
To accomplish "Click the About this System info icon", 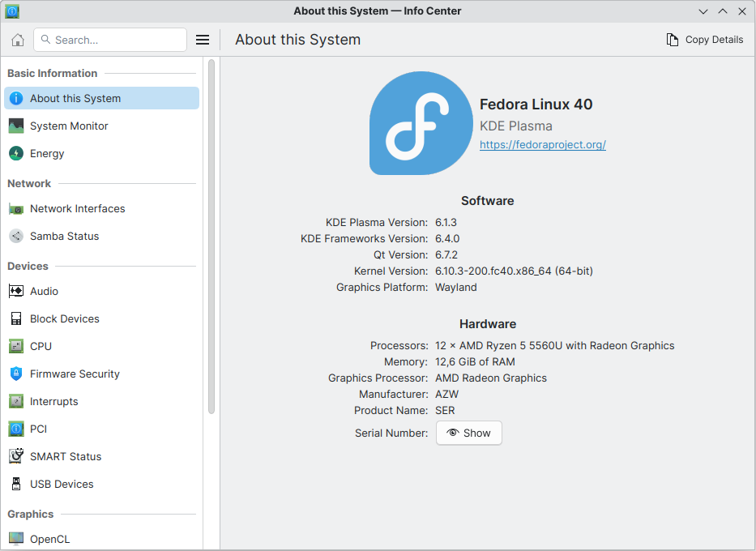I will [16, 98].
